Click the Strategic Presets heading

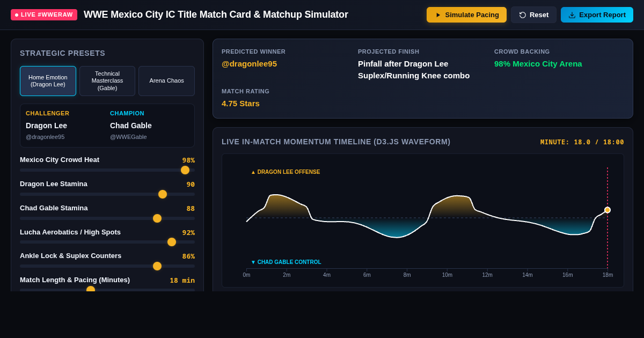pos(62,53)
